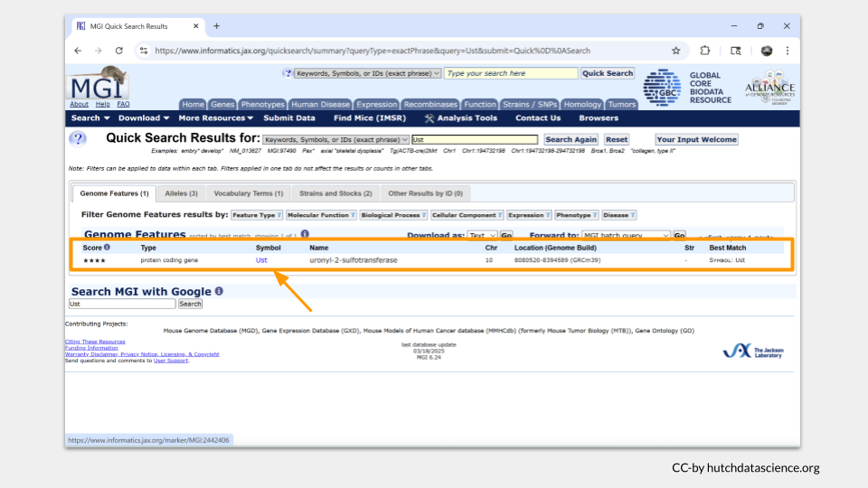Click Go button next to Download as
Screen dimensions: 868x488
506,235
